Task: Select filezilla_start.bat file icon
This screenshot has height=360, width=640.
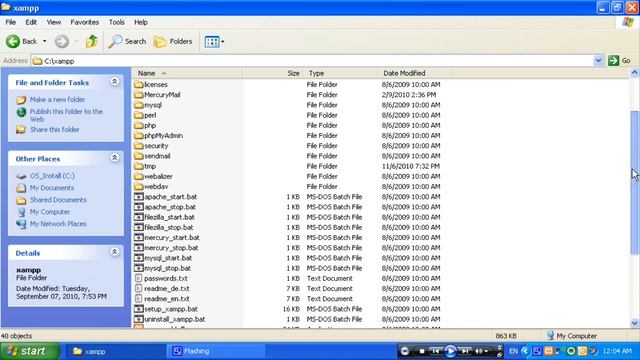Action: [x=139, y=217]
